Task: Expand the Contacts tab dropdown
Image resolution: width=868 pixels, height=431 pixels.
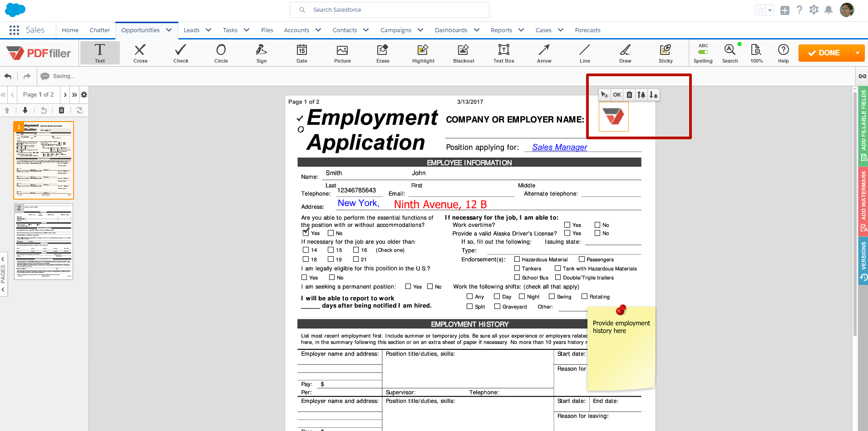Action: click(x=366, y=30)
